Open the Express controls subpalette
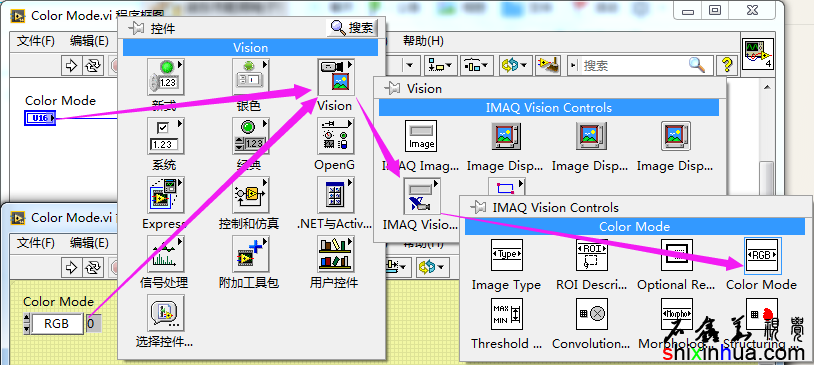This screenshot has width=814, height=365. click(166, 195)
